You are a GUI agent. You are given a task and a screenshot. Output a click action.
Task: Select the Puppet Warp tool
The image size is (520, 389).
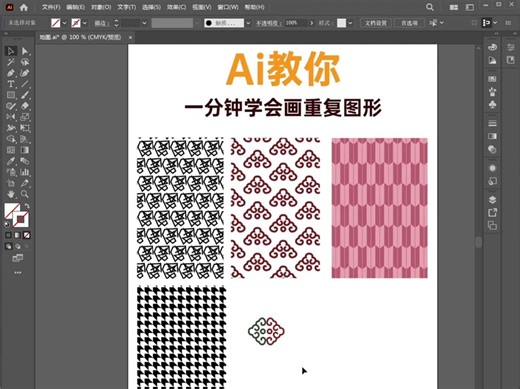11,128
